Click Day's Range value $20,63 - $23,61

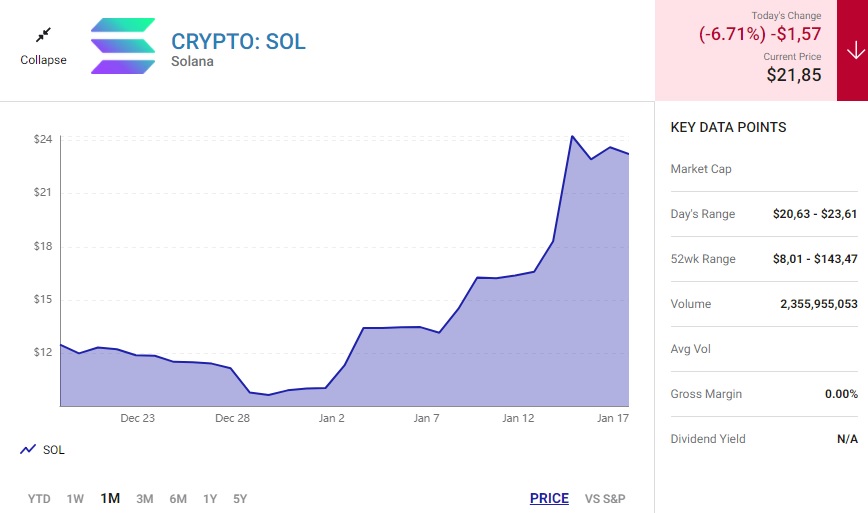(x=815, y=214)
